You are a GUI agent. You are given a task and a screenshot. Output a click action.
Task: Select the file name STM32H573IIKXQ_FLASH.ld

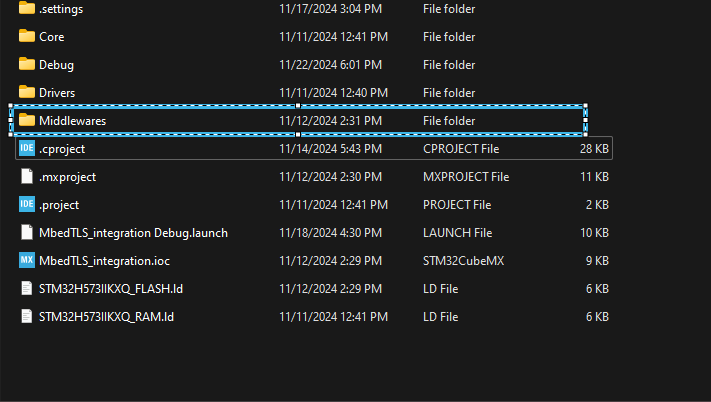click(x=111, y=289)
